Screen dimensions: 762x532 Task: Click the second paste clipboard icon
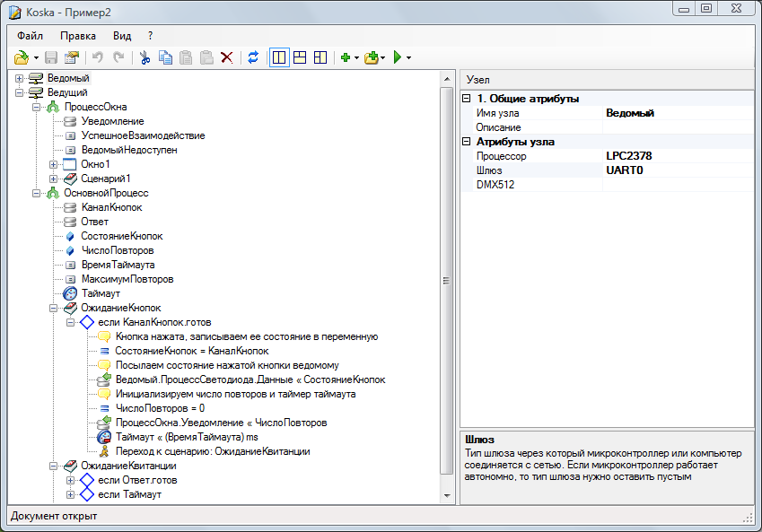(x=207, y=57)
